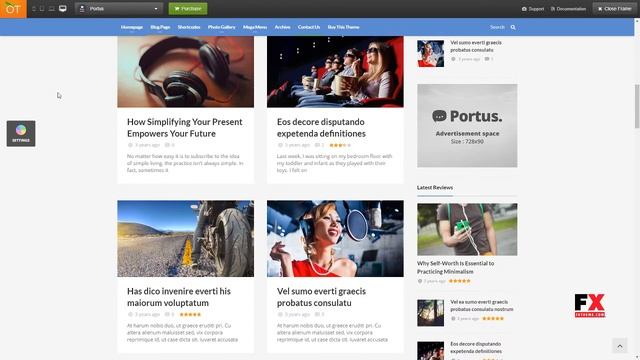Open 'Why Self-Worth Is Essential' review title
Image resolution: width=640 pixels, height=360 pixels.
(x=456, y=267)
